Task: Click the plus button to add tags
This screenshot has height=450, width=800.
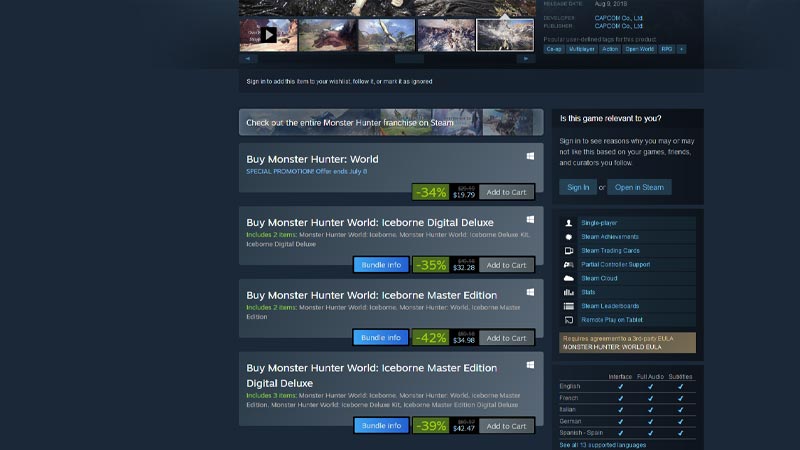Action: pyautogui.click(x=681, y=49)
